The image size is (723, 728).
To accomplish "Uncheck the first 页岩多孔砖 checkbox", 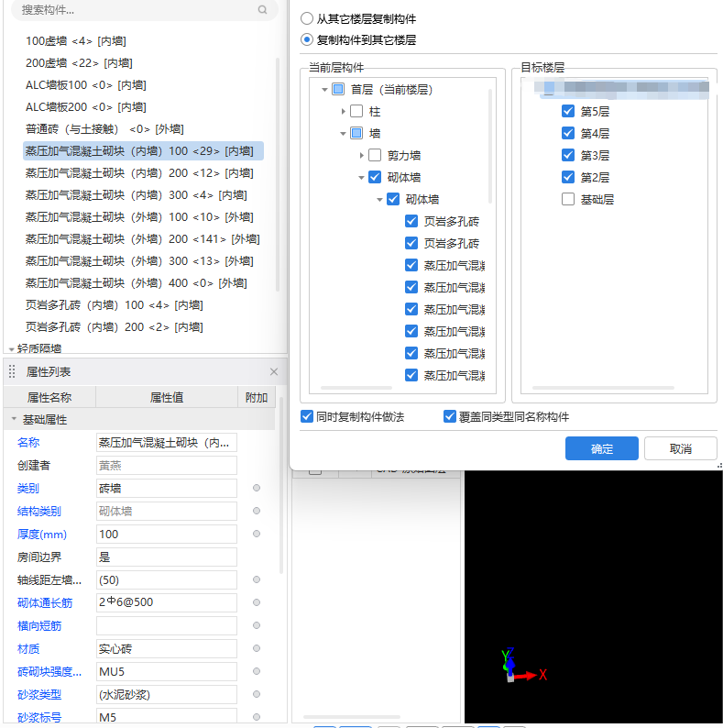I will pos(411,221).
